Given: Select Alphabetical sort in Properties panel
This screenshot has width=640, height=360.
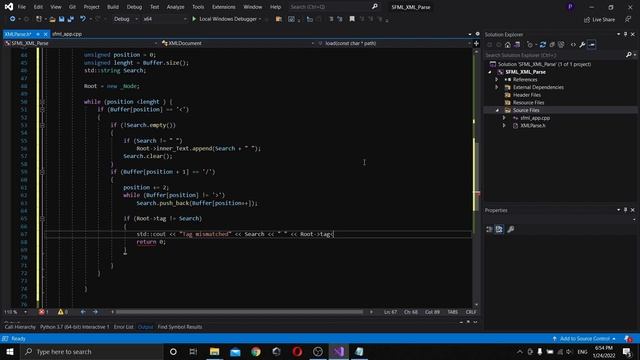Looking at the screenshot, I should coord(499,229).
